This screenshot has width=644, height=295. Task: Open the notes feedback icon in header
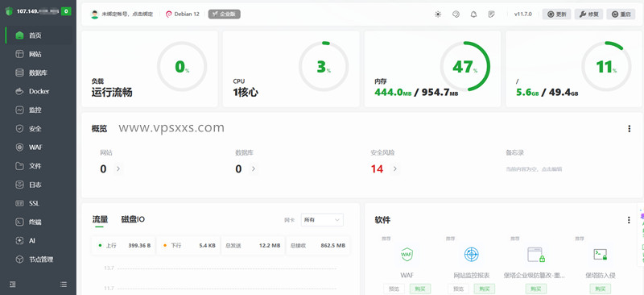tap(492, 15)
